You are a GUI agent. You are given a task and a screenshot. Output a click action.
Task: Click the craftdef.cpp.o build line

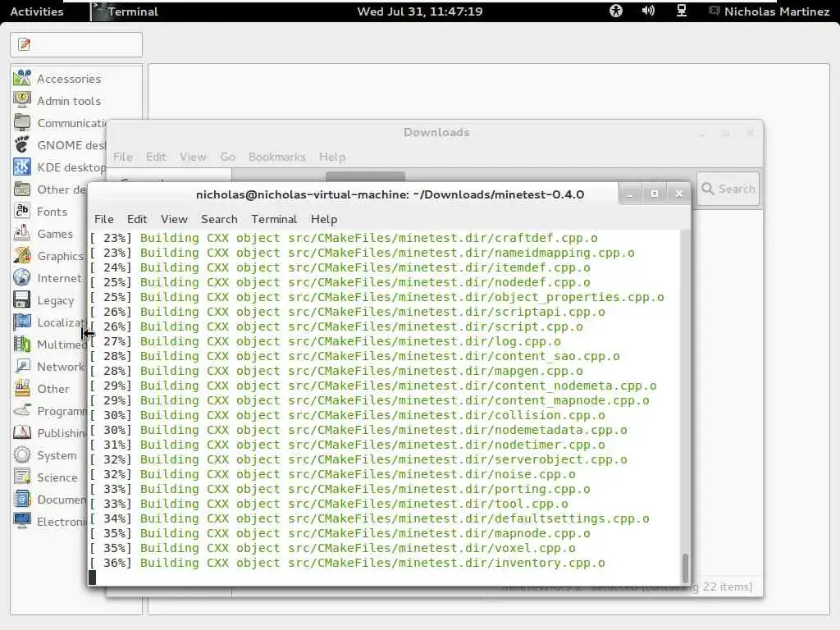click(x=344, y=238)
